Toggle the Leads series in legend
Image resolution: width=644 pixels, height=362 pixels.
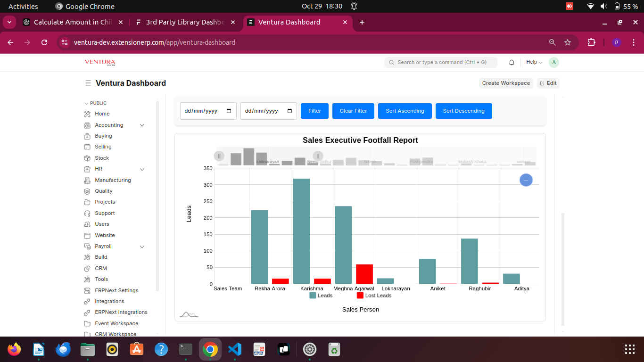321,296
